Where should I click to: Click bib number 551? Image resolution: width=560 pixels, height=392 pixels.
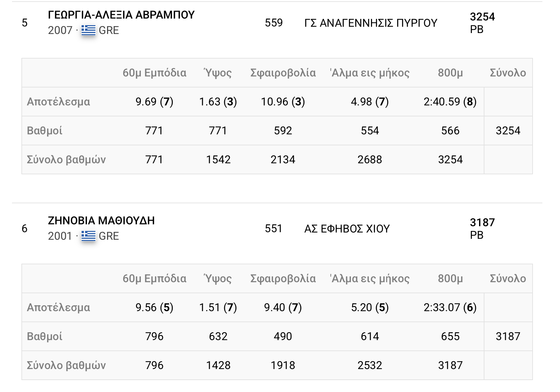pyautogui.click(x=273, y=229)
